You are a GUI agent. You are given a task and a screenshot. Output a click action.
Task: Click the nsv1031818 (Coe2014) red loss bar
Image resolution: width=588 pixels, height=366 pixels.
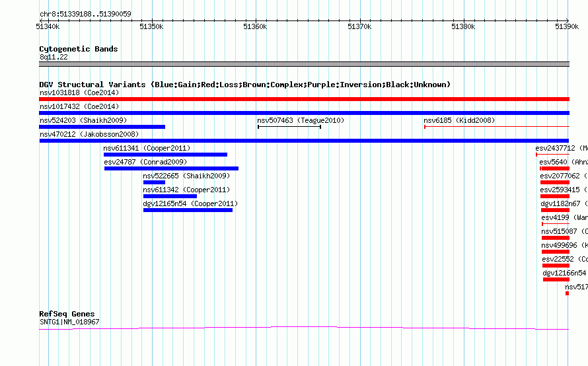click(x=304, y=99)
